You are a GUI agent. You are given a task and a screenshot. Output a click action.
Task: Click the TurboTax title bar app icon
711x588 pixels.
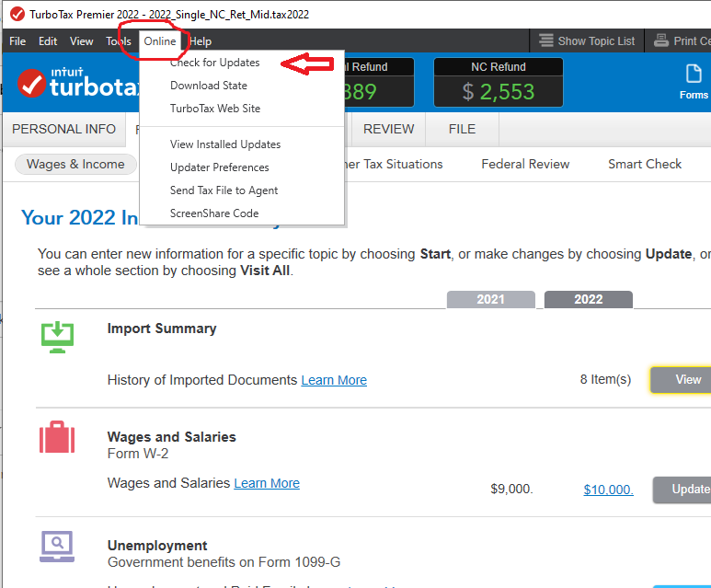[x=17, y=14]
